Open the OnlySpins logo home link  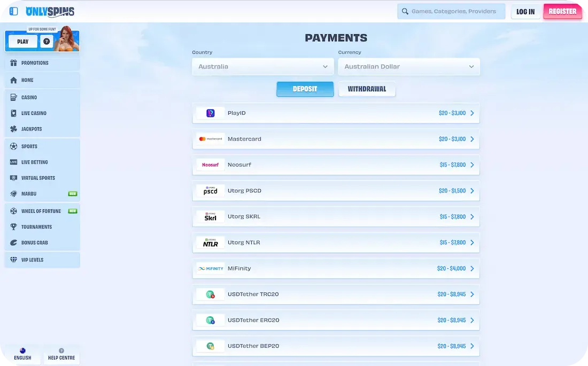click(x=50, y=12)
